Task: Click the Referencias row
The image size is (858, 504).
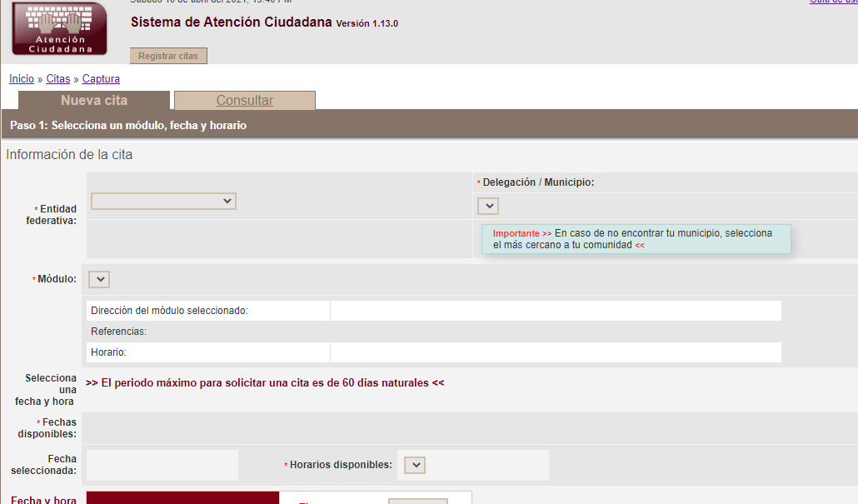Action: [x=433, y=332]
